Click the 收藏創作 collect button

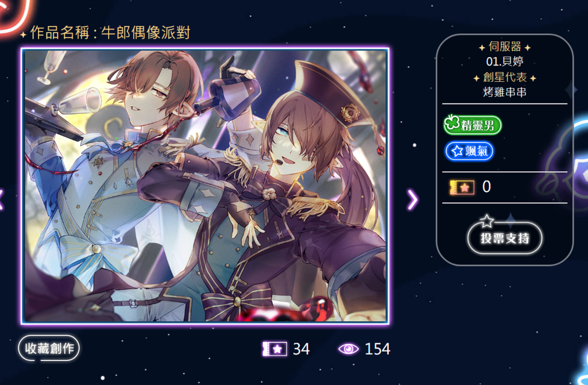tap(49, 348)
